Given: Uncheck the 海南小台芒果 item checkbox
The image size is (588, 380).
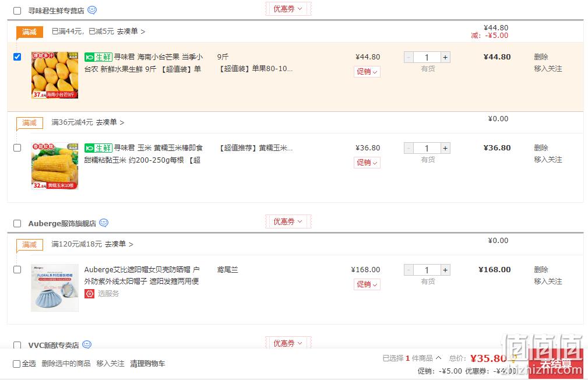Looking at the screenshot, I should pos(17,57).
